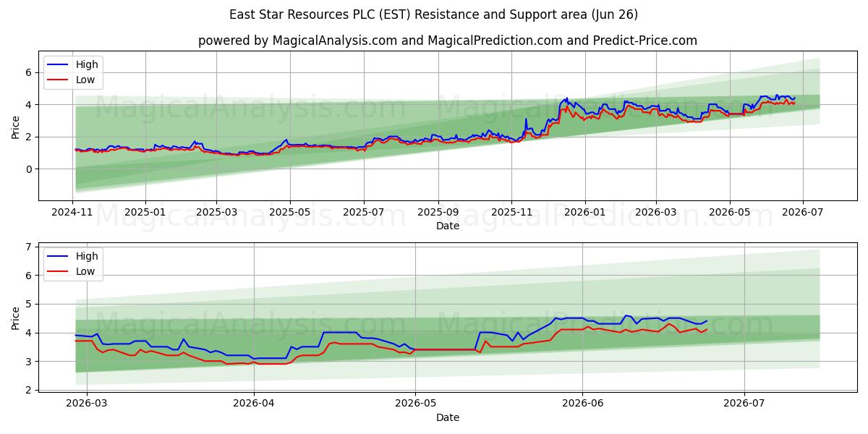
Task: Click the top chart '2026-01' date label
Action: pos(584,212)
